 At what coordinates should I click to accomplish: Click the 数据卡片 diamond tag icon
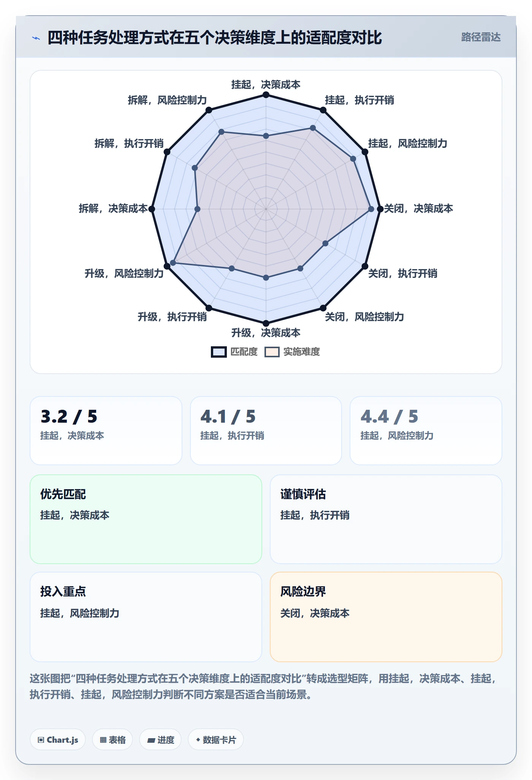click(x=198, y=740)
